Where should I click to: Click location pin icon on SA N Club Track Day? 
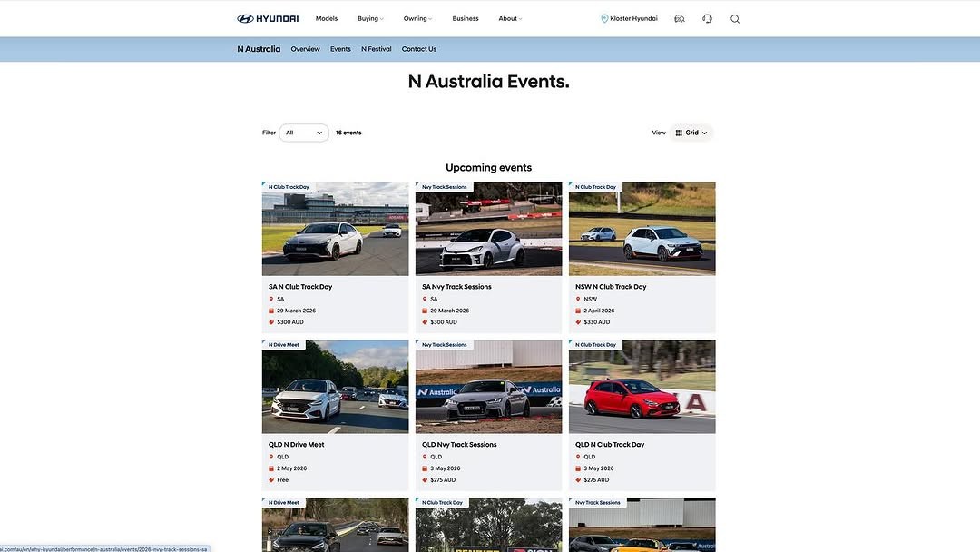tap(271, 299)
